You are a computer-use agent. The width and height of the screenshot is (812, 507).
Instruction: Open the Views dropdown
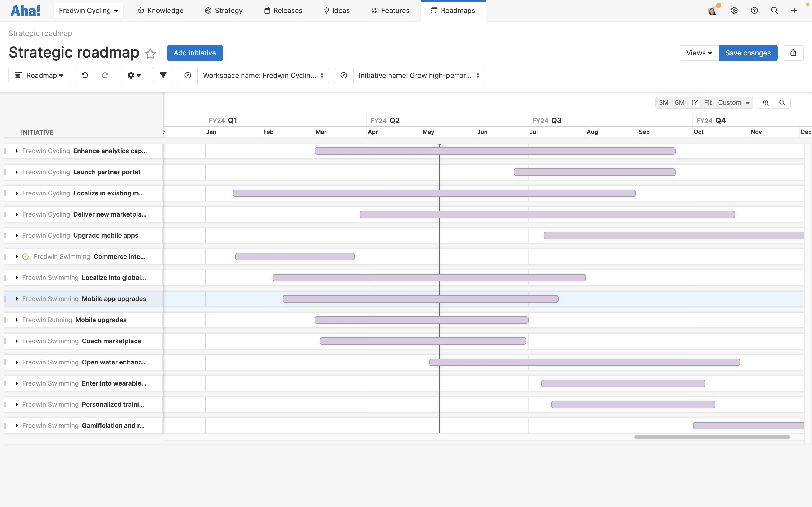tap(699, 53)
